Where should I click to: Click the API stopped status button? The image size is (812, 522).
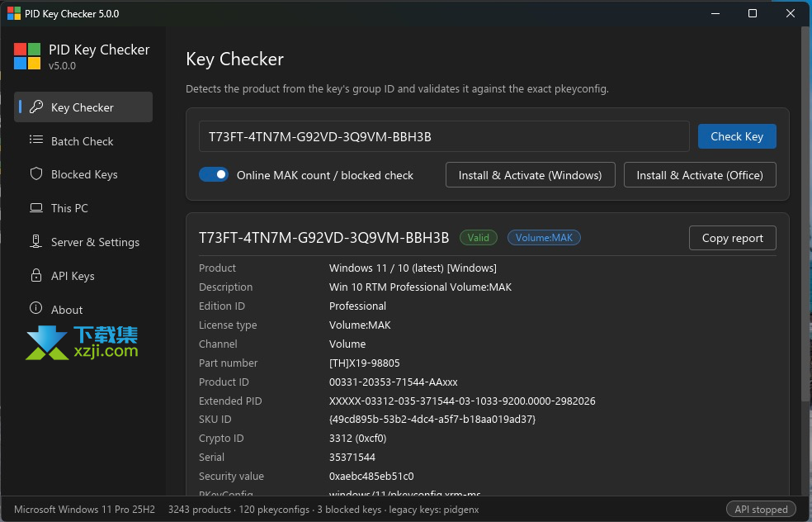(x=761, y=510)
